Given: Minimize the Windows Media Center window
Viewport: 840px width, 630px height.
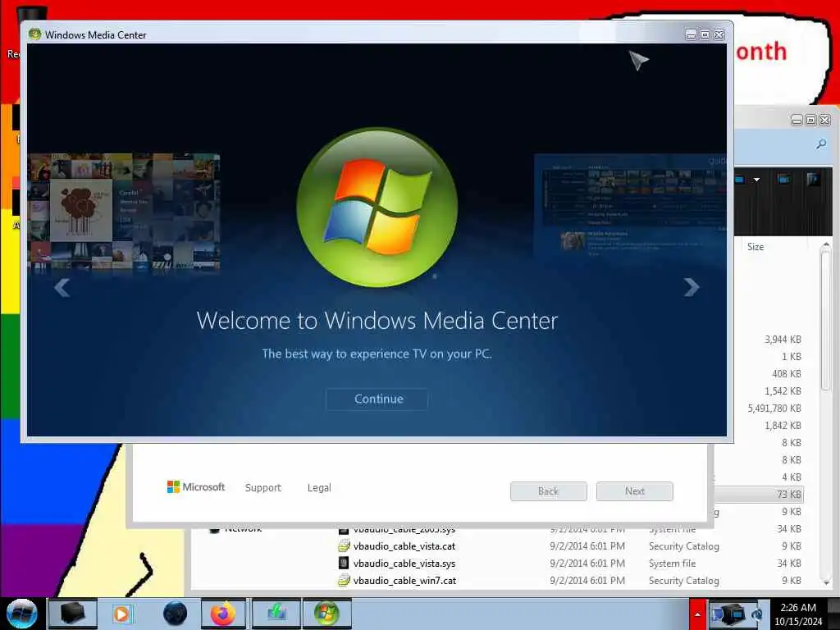Looking at the screenshot, I should coord(691,34).
